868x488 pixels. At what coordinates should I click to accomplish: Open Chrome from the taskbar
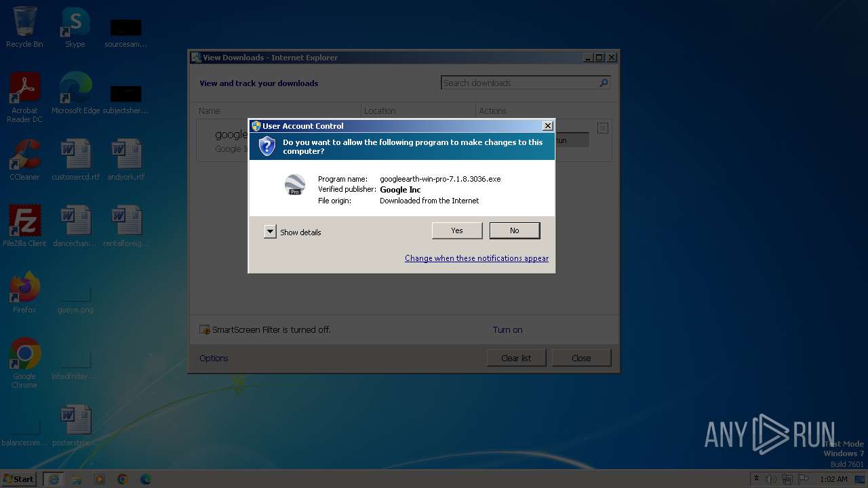click(x=123, y=479)
